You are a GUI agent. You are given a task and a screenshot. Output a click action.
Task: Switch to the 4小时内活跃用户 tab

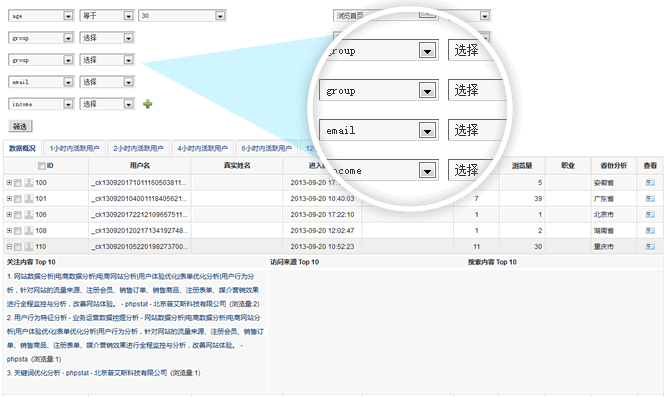point(203,148)
